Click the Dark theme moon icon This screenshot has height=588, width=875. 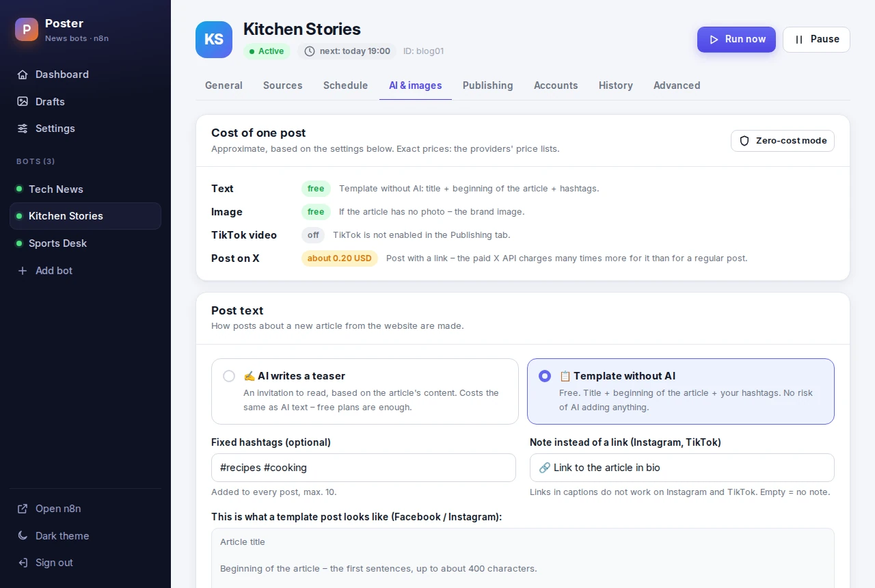pos(23,536)
